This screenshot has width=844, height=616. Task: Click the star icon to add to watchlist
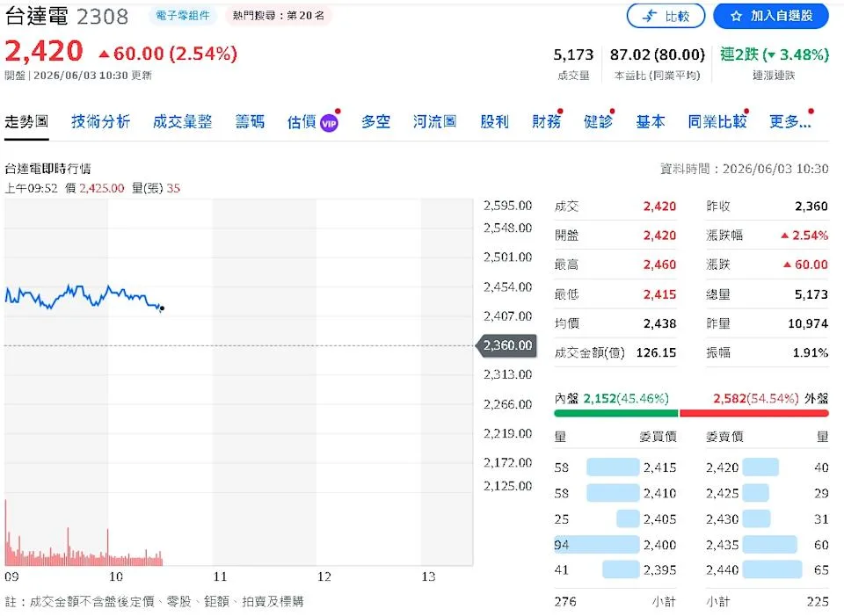pos(737,16)
